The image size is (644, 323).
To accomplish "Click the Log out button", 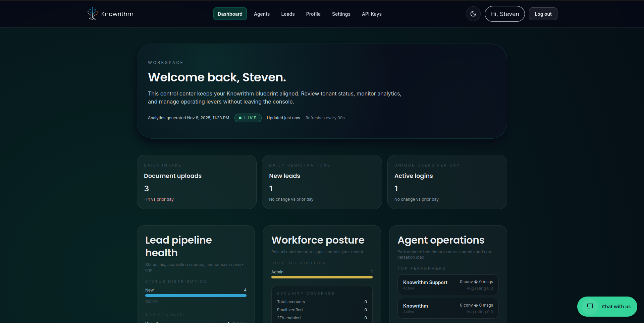I will 543,14.
